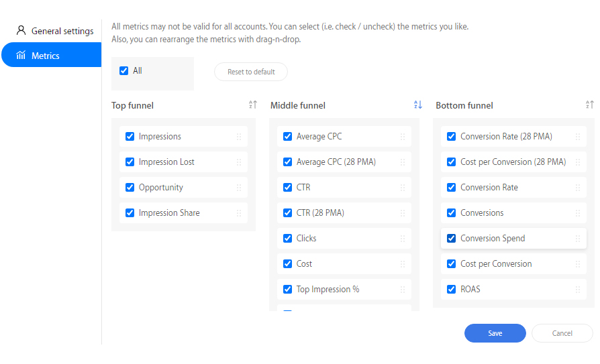Click the Top Impression % drag handle
The height and width of the screenshot is (364, 600).
403,290
